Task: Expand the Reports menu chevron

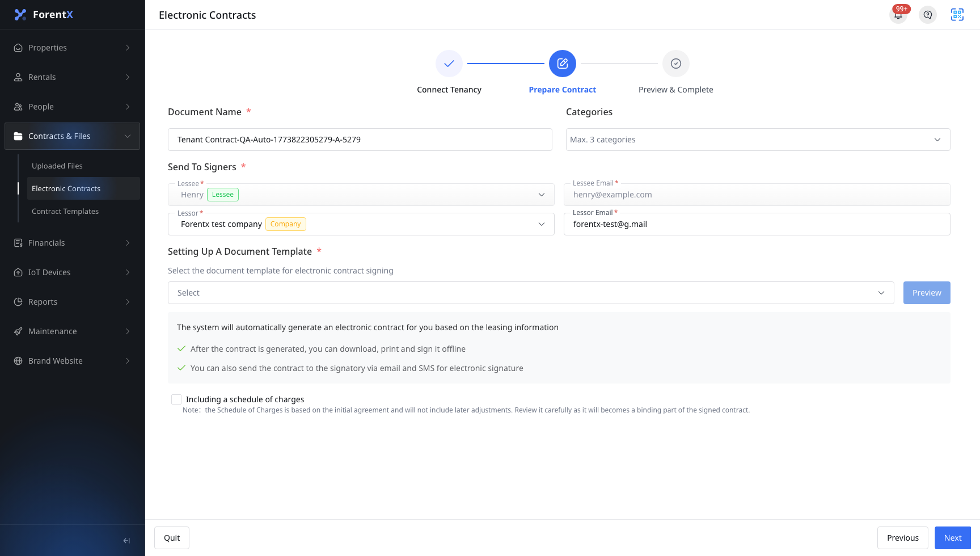Action: (x=128, y=302)
